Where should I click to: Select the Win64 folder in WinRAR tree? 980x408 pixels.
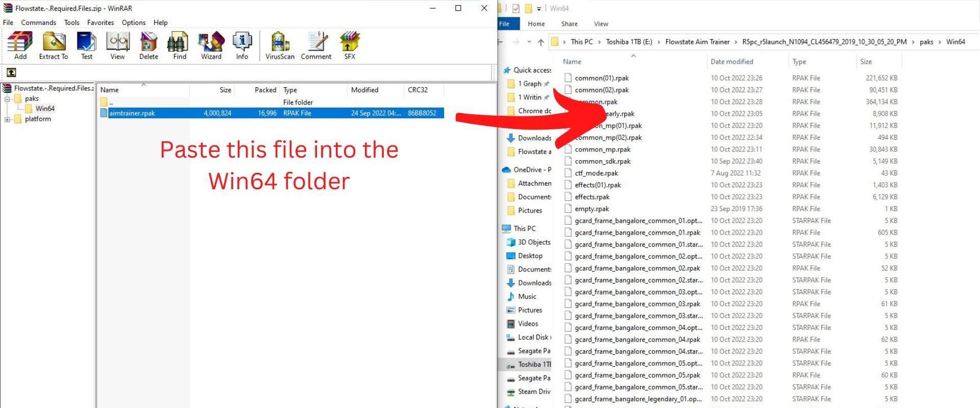pyautogui.click(x=45, y=109)
